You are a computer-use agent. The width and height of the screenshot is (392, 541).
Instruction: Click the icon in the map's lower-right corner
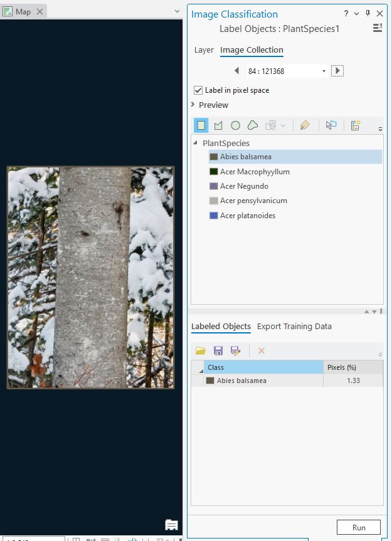(171, 525)
